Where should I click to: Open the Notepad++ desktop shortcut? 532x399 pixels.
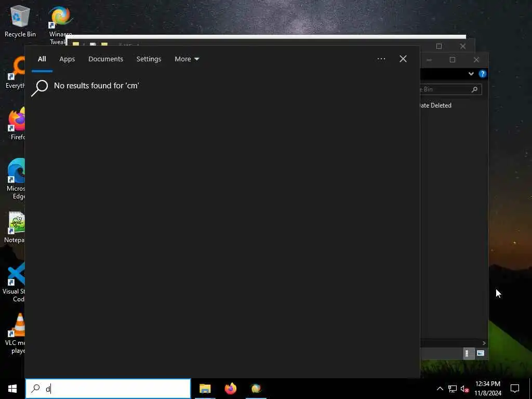[x=16, y=228]
